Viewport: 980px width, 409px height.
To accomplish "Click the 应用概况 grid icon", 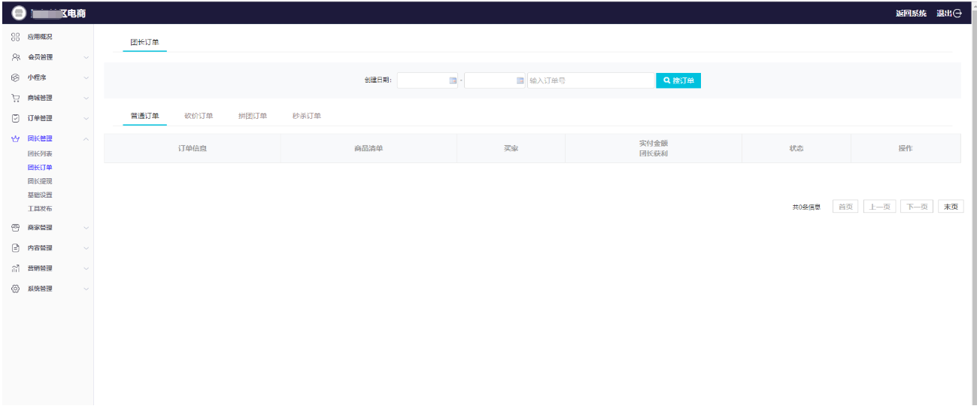I will [15, 37].
